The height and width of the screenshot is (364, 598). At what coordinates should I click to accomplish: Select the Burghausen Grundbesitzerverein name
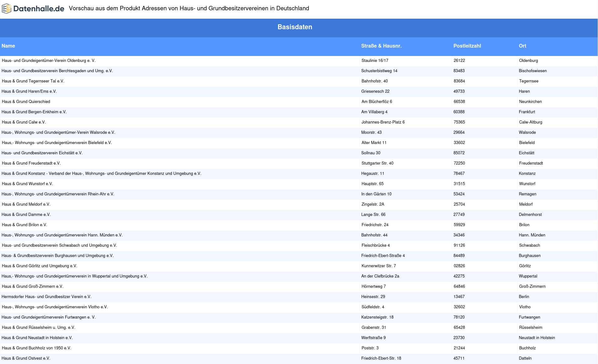pyautogui.click(x=58, y=256)
